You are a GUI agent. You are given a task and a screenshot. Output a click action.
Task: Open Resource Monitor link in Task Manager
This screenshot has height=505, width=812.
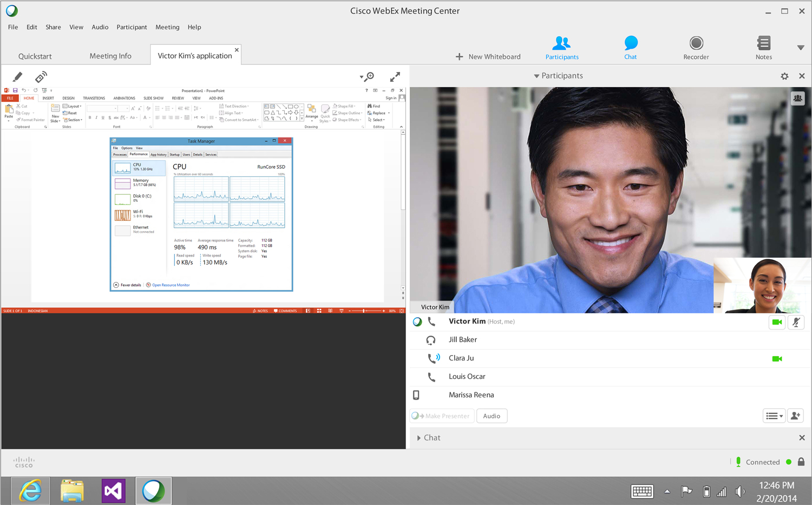pyautogui.click(x=171, y=285)
